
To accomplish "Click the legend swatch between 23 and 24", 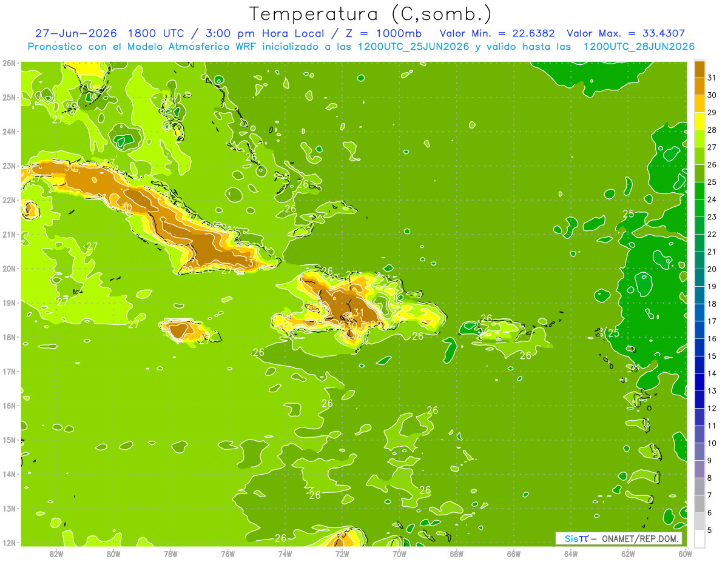I will (x=699, y=208).
